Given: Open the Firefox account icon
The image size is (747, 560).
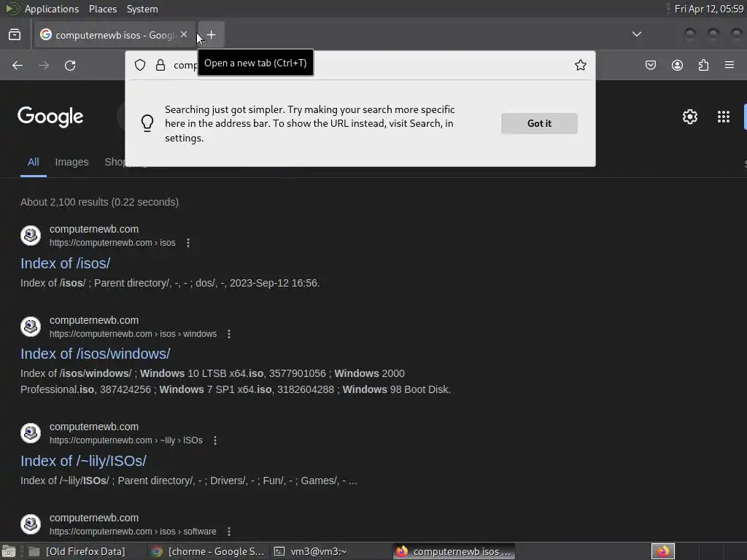Looking at the screenshot, I should [x=677, y=65].
